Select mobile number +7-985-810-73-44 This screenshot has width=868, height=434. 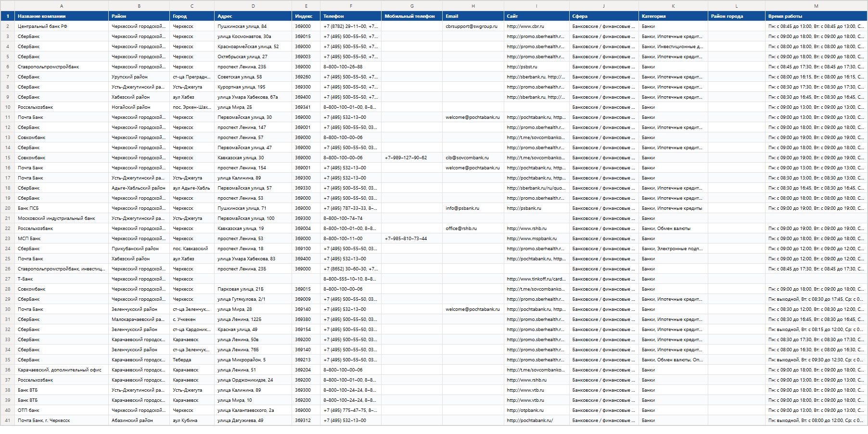(412, 239)
